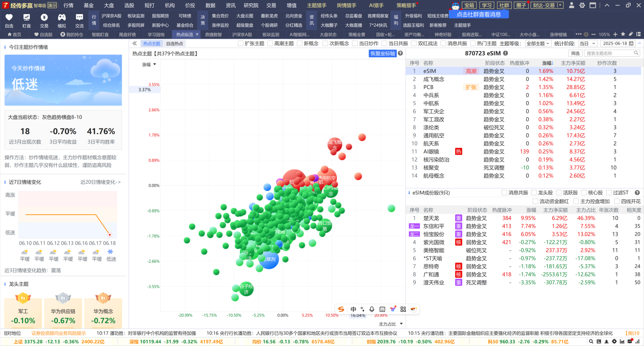Tick the 流动资金翻红 checkbox
Screen dimensions: 644x346
point(535,201)
